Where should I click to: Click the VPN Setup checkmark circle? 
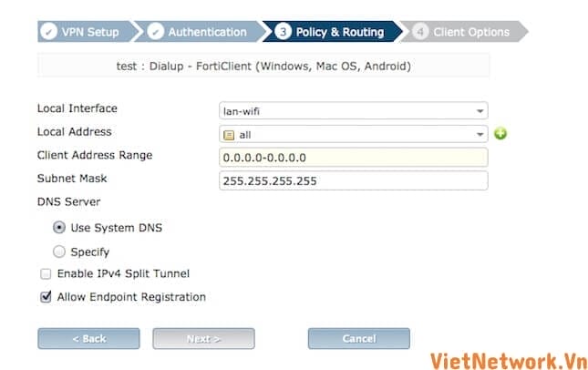click(x=48, y=32)
